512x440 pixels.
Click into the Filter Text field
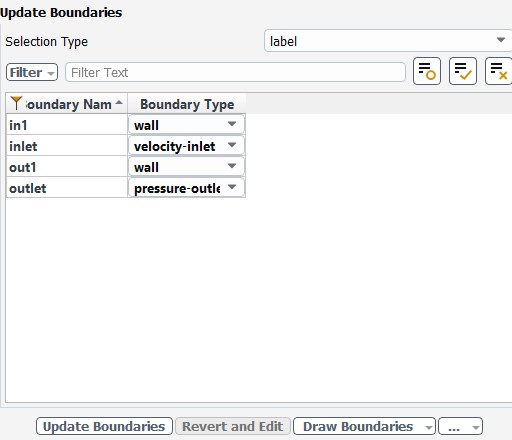coord(235,72)
